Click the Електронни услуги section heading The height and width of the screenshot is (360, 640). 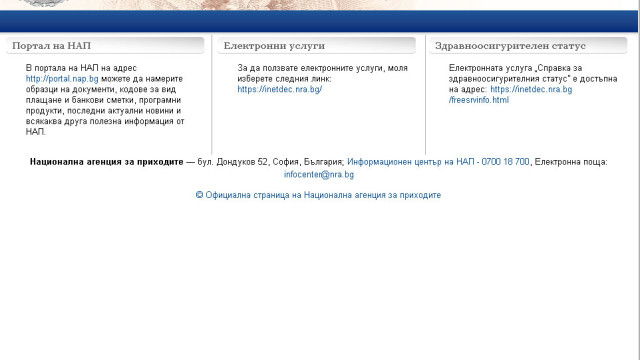[x=274, y=46]
